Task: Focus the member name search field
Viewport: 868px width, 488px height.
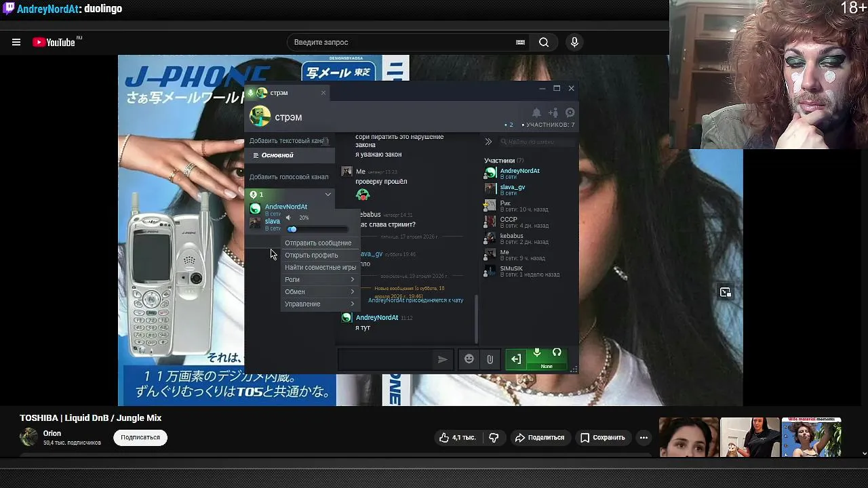Action: pyautogui.click(x=538, y=142)
